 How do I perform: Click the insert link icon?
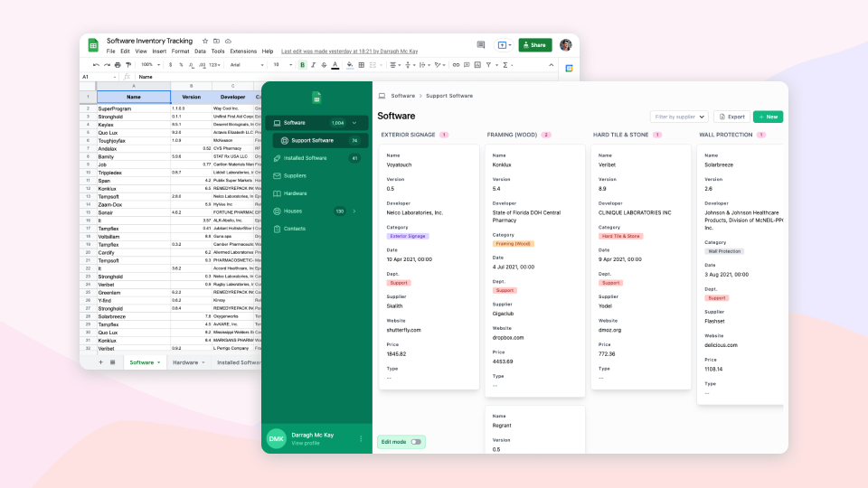pyautogui.click(x=456, y=65)
